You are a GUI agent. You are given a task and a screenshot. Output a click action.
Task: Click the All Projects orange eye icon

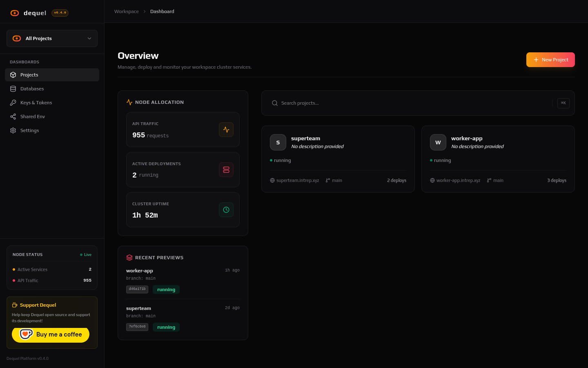17,38
